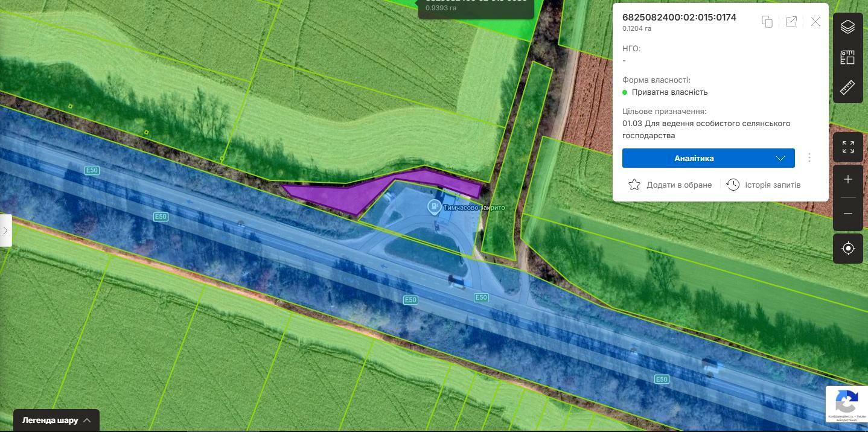Viewport: 868px width, 432px height.
Task: Copy the cadastral number 6825082400:02:015:0174
Action: click(767, 22)
